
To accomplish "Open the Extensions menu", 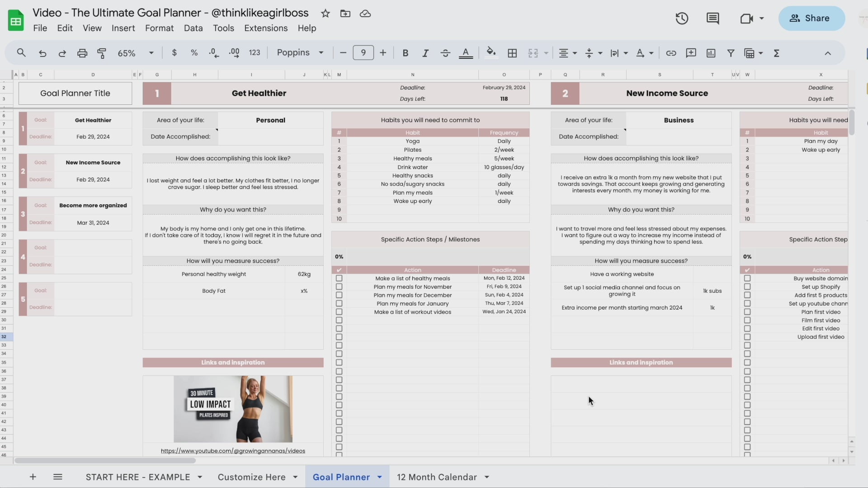I will point(266,28).
